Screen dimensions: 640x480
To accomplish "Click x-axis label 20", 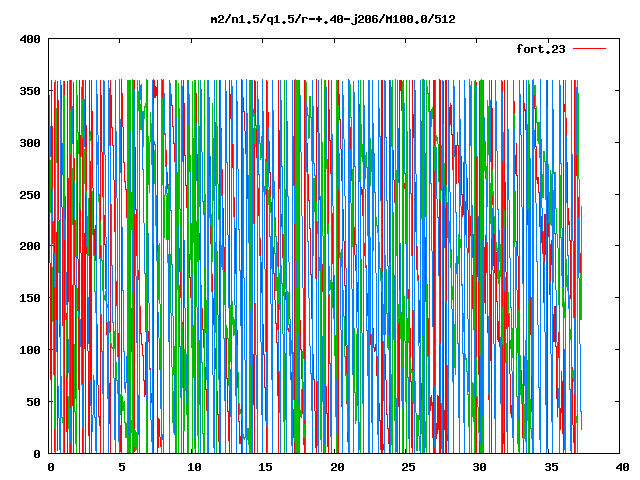I will (337, 467).
